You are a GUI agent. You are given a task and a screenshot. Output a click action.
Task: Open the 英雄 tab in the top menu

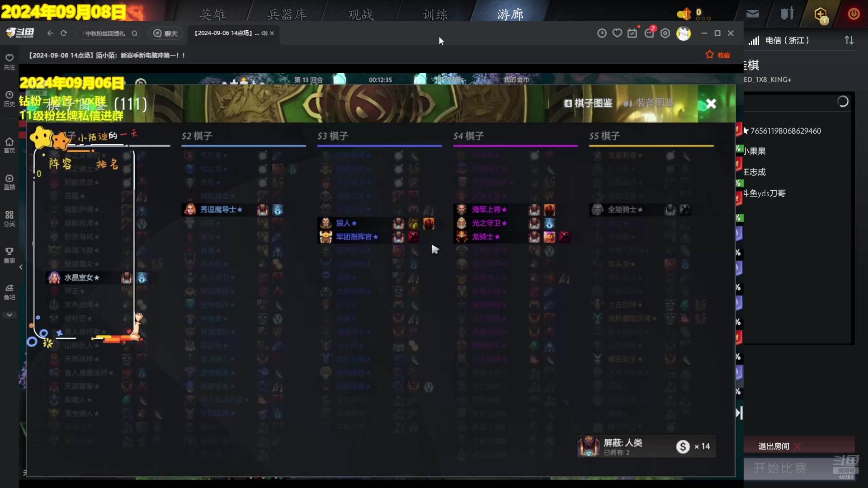(212, 14)
